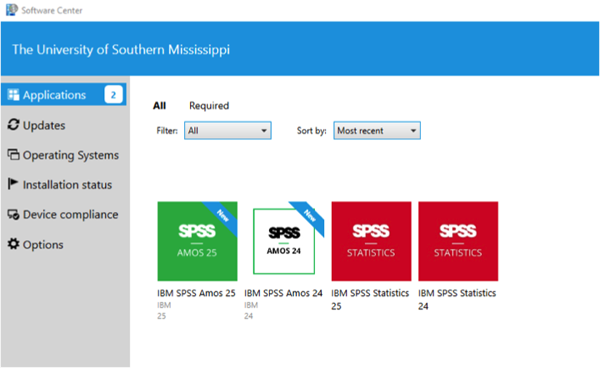Click the IBM SPSS Amos 25 title

tap(196, 293)
